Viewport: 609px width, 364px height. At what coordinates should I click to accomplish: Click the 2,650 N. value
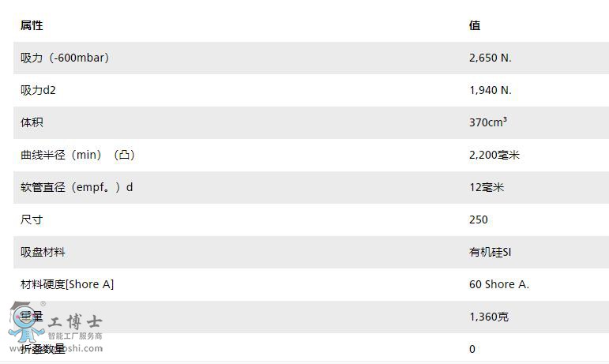[491, 58]
